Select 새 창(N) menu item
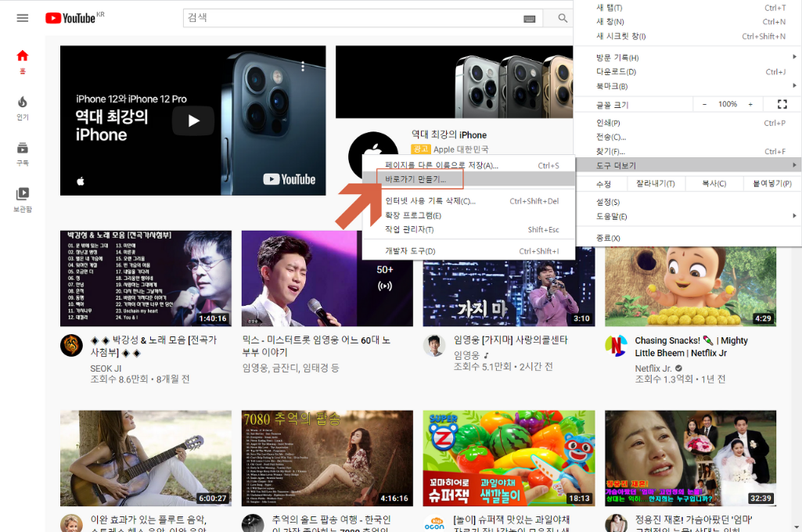This screenshot has width=802, height=532. [689, 21]
